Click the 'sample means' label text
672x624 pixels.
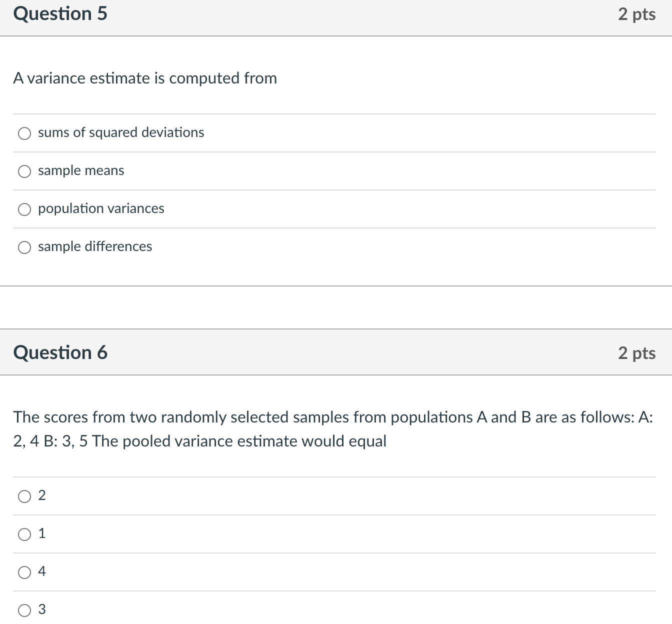pos(80,171)
